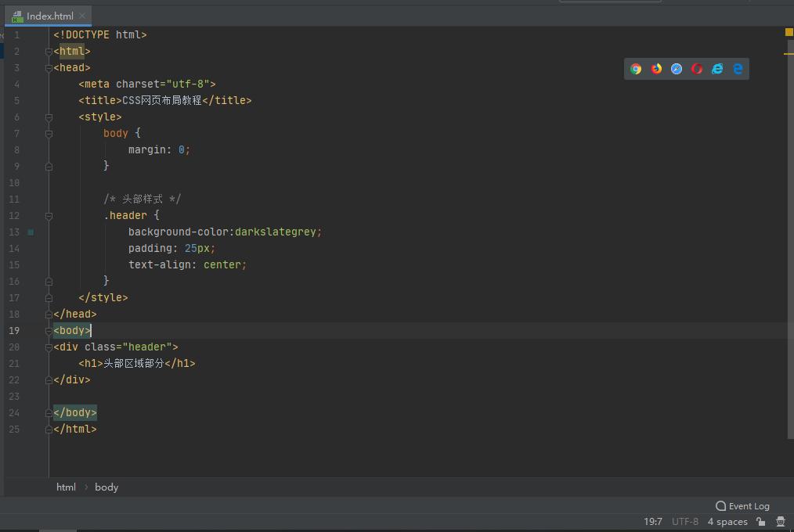The width and height of the screenshot is (794, 532).
Task: Collapse the style block fold
Action: (x=49, y=117)
